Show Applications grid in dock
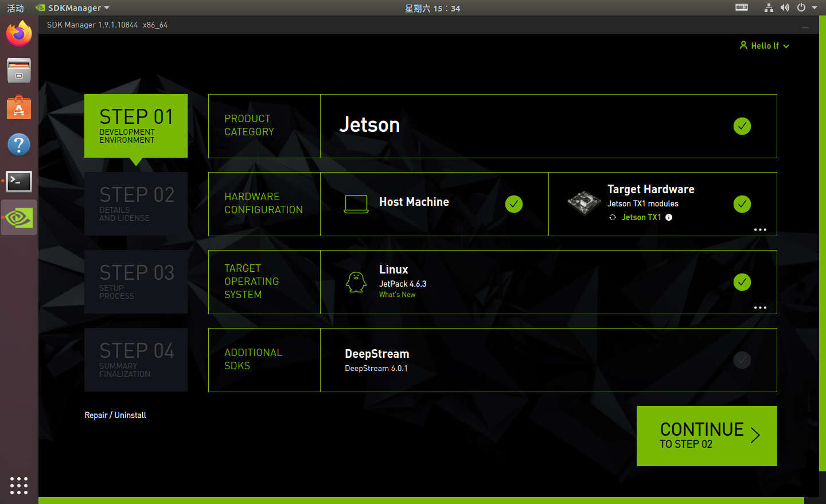The width and height of the screenshot is (826, 504). click(19, 485)
